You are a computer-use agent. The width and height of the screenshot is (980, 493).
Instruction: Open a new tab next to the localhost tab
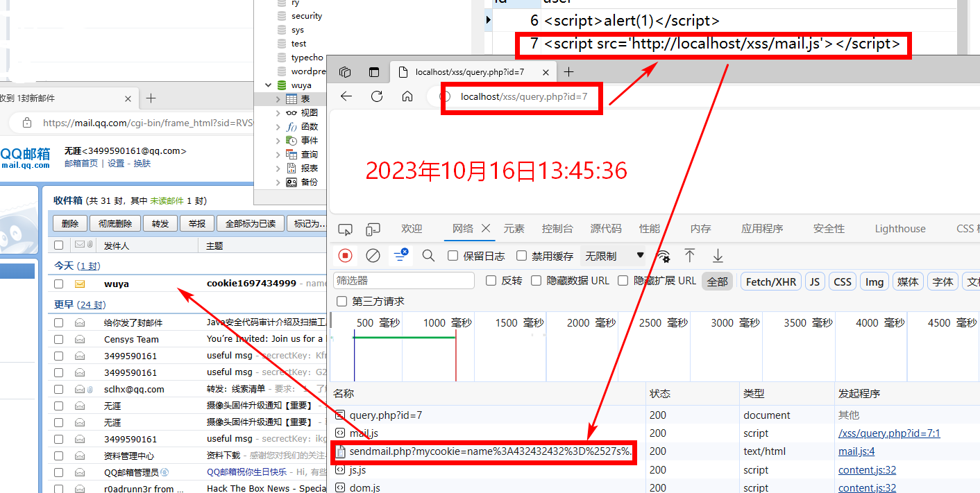tap(568, 71)
